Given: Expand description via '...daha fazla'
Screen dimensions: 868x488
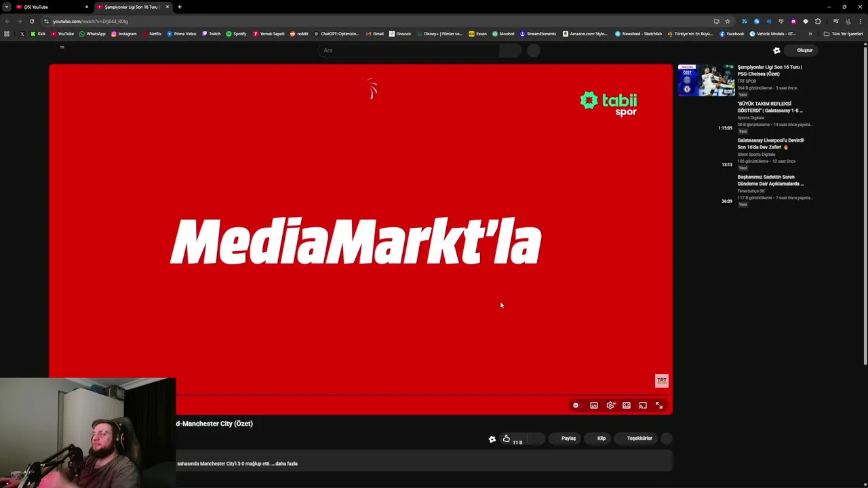Looking at the screenshot, I should coord(284,464).
